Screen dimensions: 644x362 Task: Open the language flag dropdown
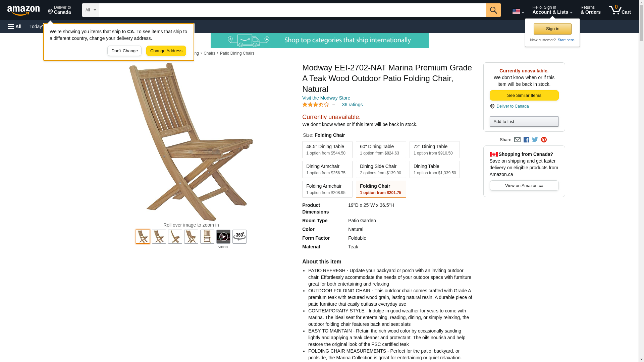click(x=518, y=12)
